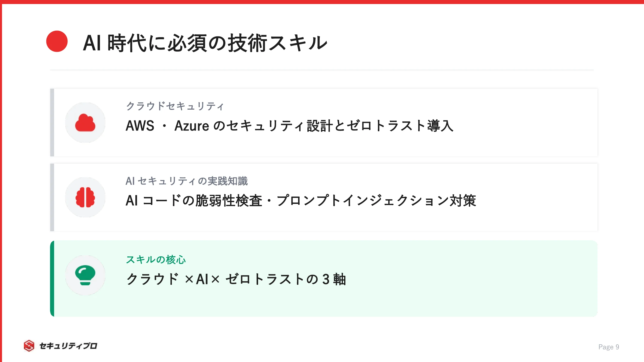Click the gray accent bar of AI card
Screen dimensions: 644x362
pyautogui.click(x=52, y=197)
